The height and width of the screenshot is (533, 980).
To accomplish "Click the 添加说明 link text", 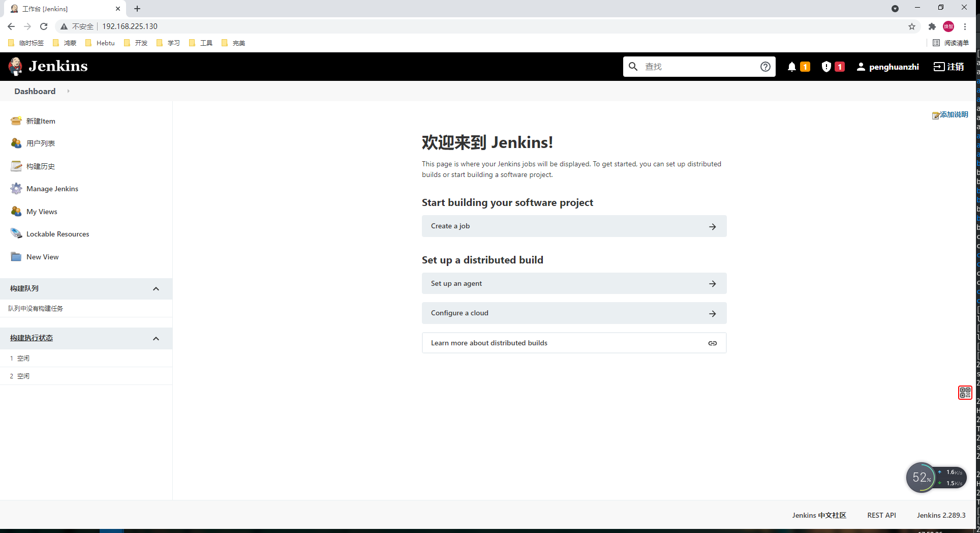I will 954,114.
